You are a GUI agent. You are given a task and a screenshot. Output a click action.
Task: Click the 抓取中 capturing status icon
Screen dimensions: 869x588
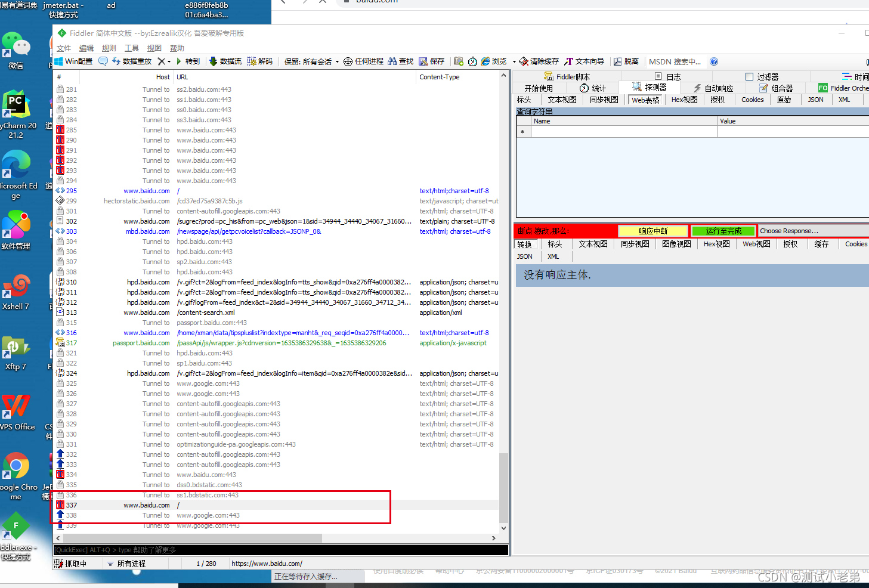(x=58, y=564)
